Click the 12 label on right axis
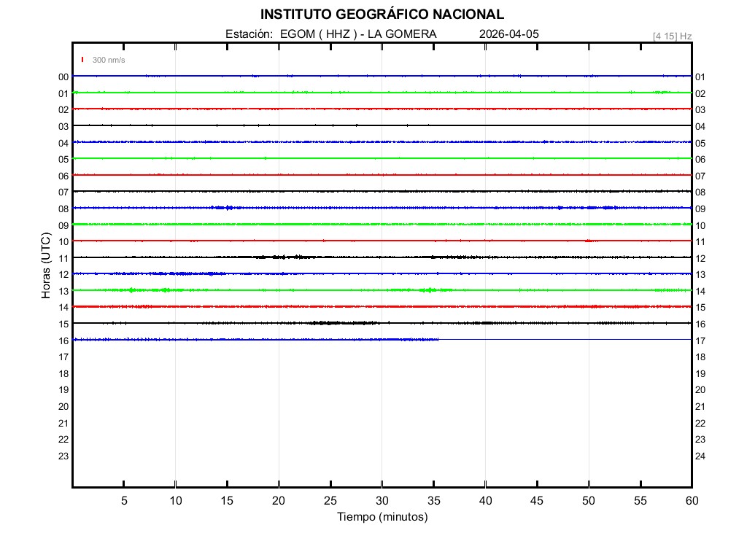Image resolution: width=747 pixels, height=560 pixels. click(700, 258)
